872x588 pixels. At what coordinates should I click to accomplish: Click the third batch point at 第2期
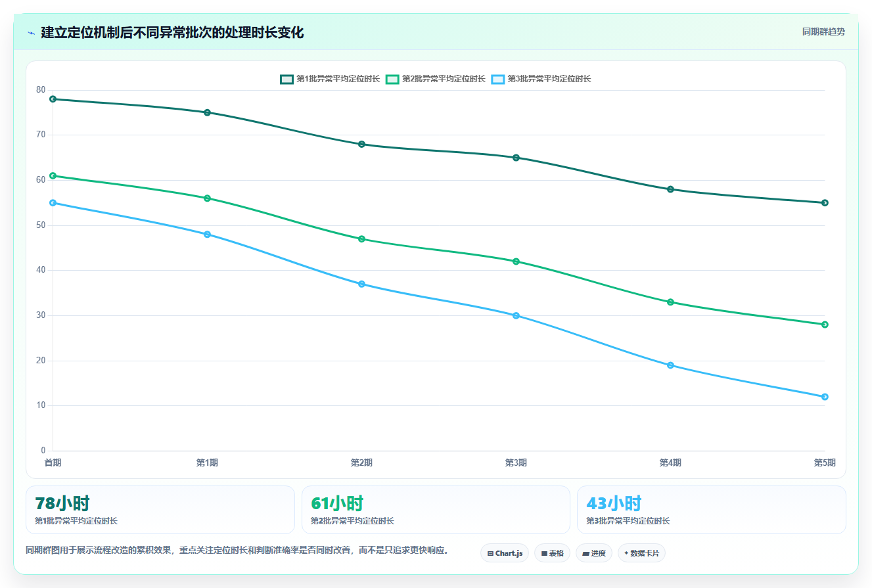[x=361, y=284]
